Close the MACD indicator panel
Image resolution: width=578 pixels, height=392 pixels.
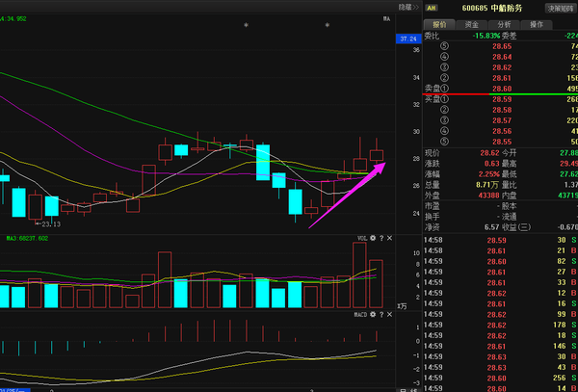[389, 315]
